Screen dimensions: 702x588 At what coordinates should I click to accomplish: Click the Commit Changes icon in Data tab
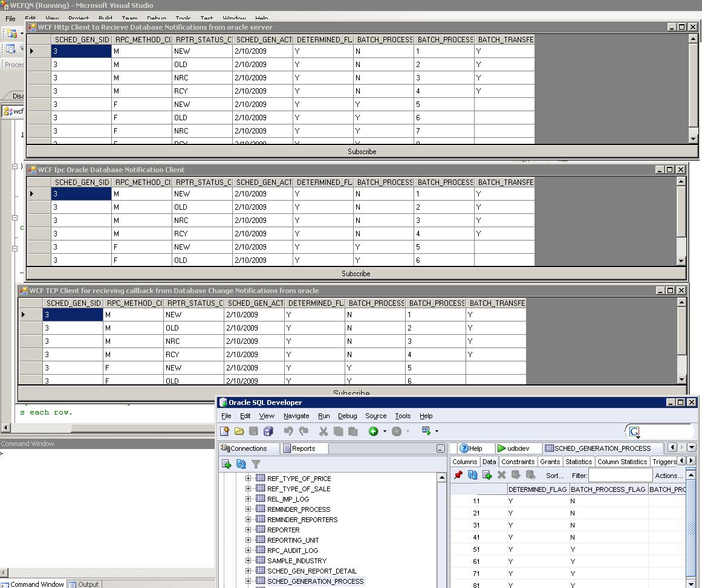516,475
